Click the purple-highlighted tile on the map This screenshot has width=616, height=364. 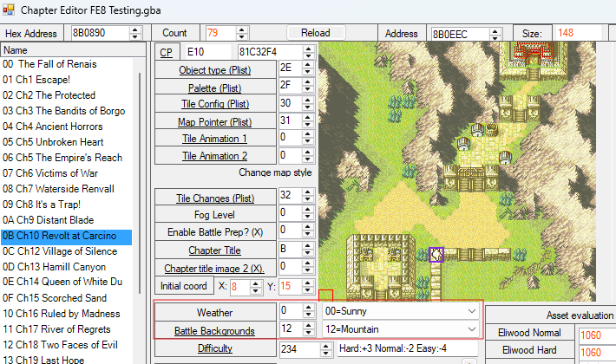pos(436,255)
